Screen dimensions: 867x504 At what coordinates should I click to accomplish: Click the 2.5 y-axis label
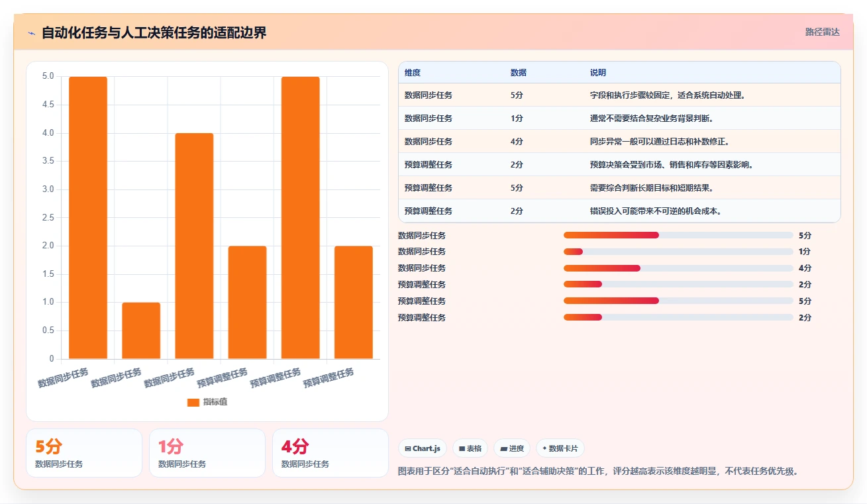48,217
